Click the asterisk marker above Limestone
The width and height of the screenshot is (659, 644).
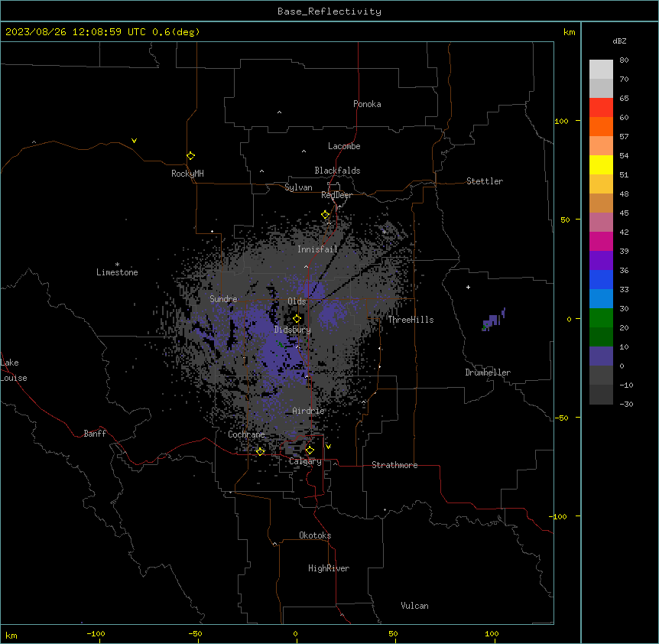click(x=117, y=265)
